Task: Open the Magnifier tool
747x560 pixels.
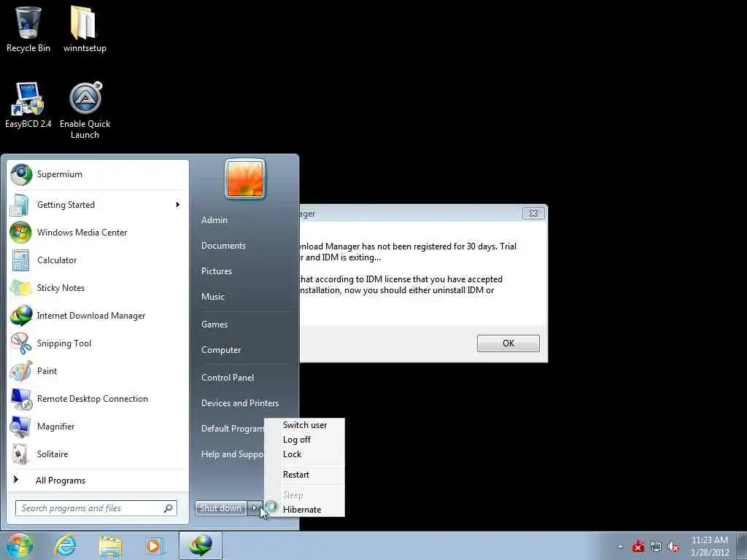Action: (x=98, y=426)
